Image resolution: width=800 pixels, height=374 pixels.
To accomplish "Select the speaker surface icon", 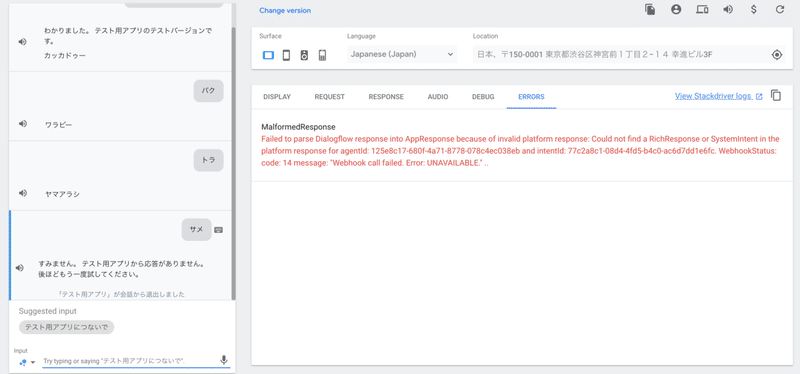I will click(304, 55).
